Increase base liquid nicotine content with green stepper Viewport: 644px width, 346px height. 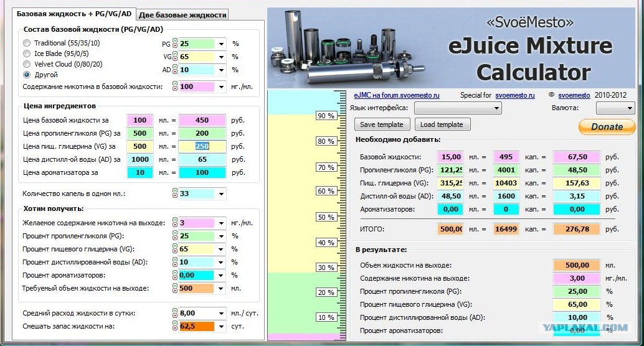[175, 84]
